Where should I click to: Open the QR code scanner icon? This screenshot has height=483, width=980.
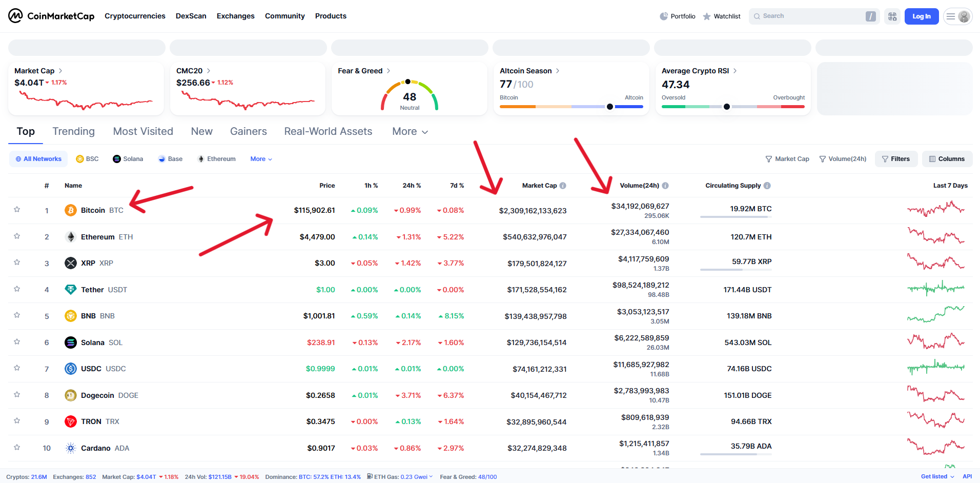point(892,16)
